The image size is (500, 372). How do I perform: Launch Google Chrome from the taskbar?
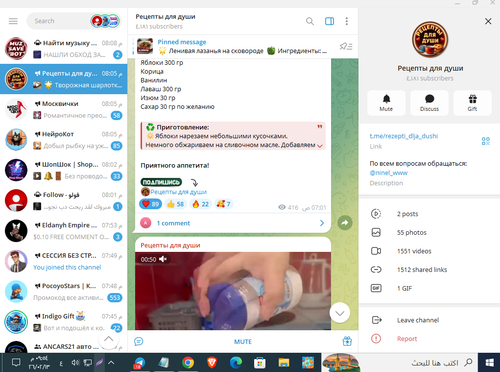click(188, 363)
